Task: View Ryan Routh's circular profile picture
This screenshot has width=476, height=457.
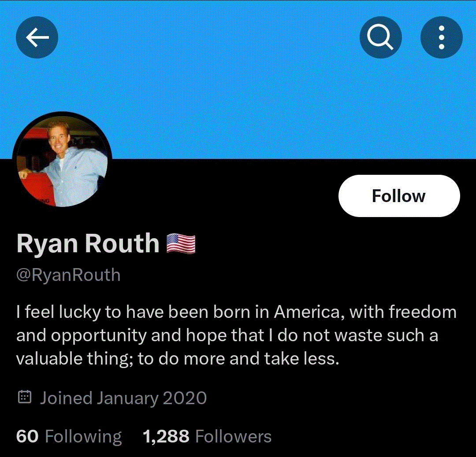Action: pyautogui.click(x=62, y=161)
